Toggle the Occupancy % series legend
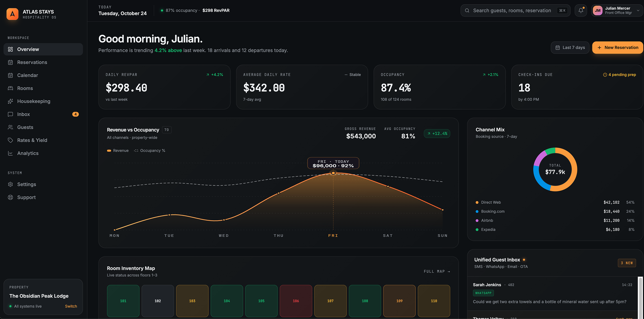 [150, 151]
